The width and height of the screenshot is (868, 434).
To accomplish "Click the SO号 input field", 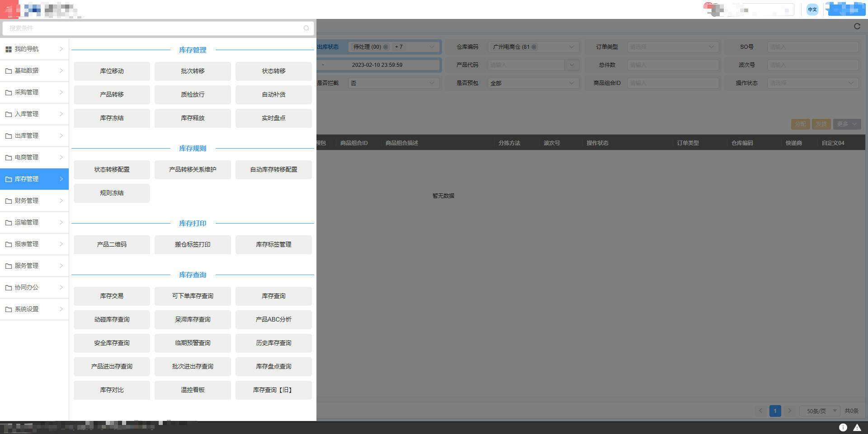I will tap(812, 47).
